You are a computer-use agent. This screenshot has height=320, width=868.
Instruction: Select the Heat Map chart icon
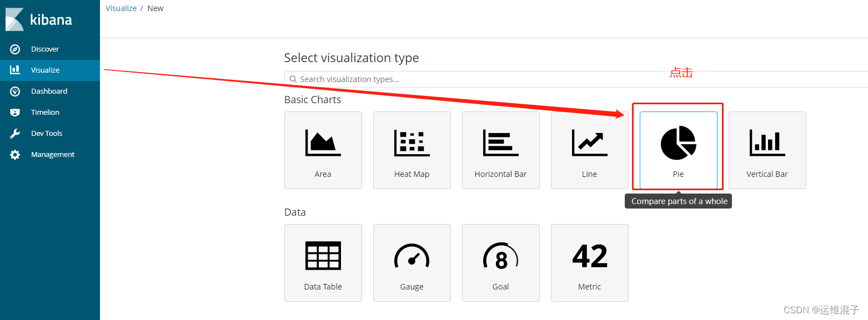[x=412, y=143]
